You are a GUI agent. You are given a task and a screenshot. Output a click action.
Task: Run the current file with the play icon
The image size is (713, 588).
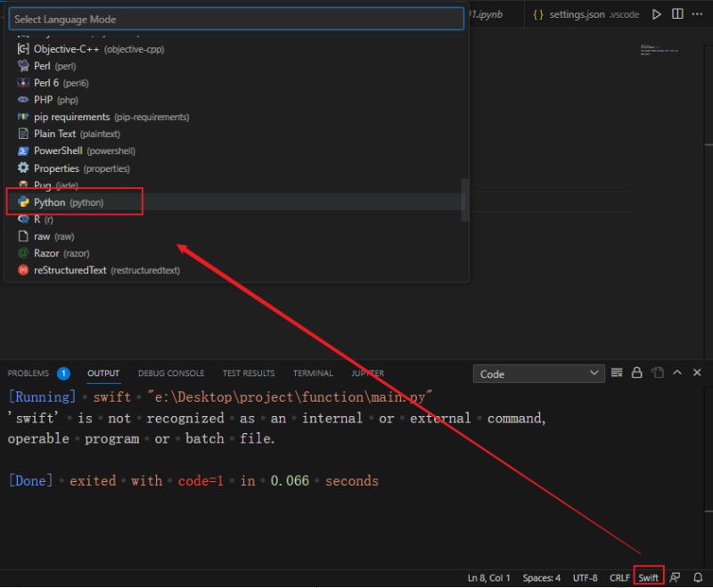click(657, 14)
